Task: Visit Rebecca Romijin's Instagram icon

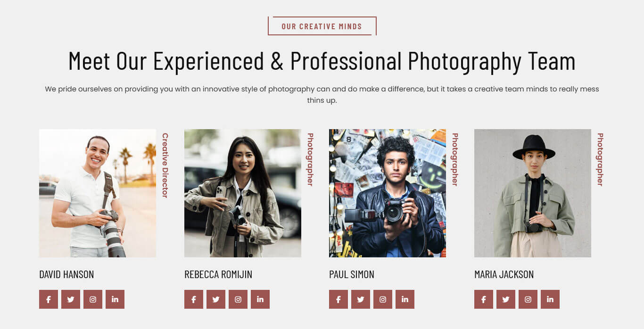Action: point(238,299)
